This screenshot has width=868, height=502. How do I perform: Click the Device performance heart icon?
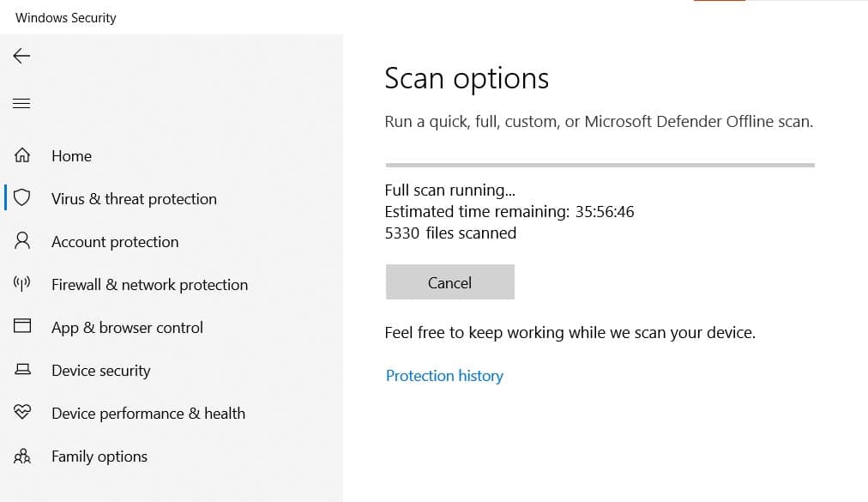coord(22,413)
